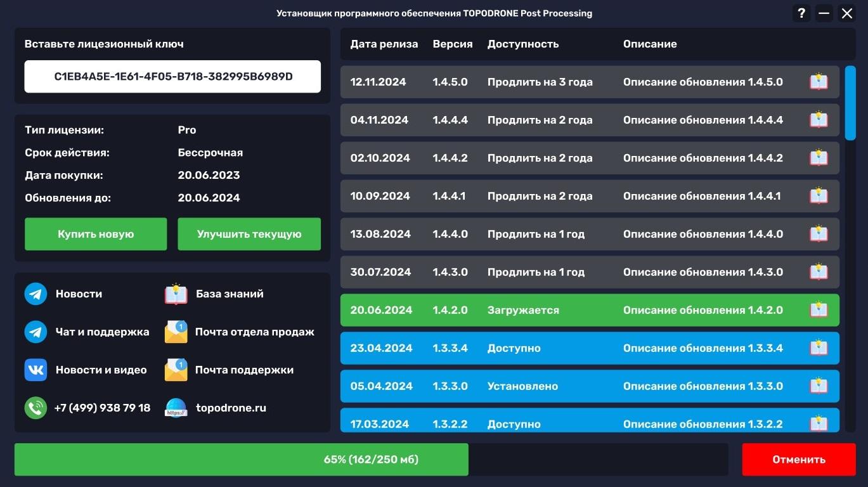This screenshot has width=868, height=487.
Task: Click the book icon for База знаний
Action: [x=176, y=294]
